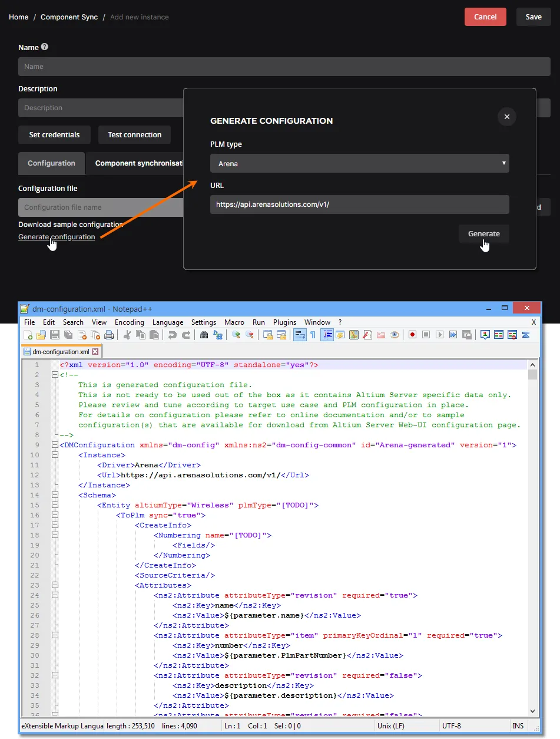Open Language menu in Notepad++
Image resolution: width=560 pixels, height=739 pixels.
coord(168,322)
